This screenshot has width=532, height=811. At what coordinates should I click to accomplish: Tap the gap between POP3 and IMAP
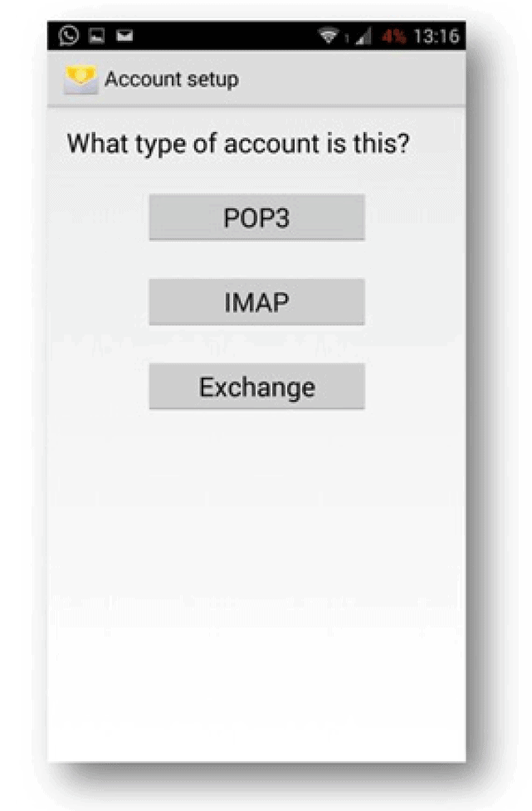256,260
